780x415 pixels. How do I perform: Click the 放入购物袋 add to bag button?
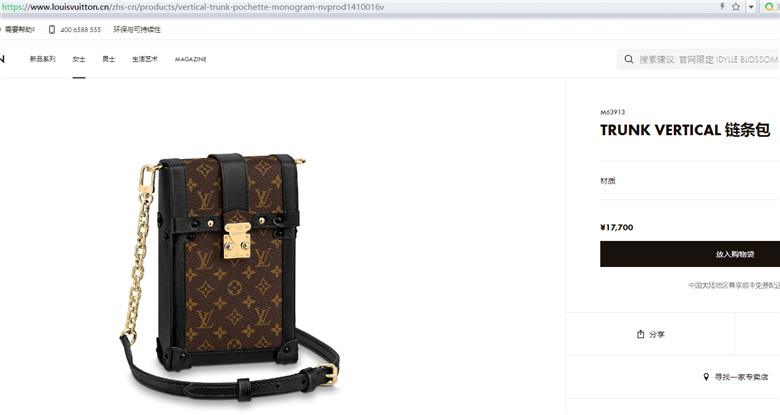(690, 254)
